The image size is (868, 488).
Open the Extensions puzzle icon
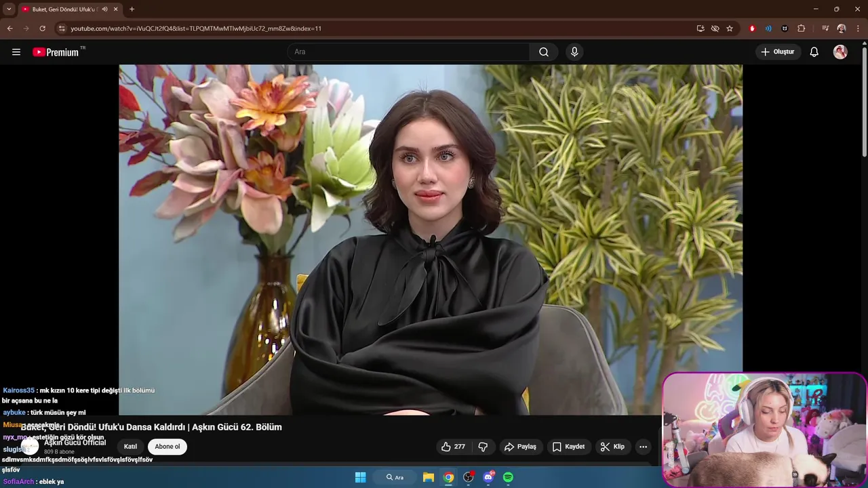click(x=801, y=28)
